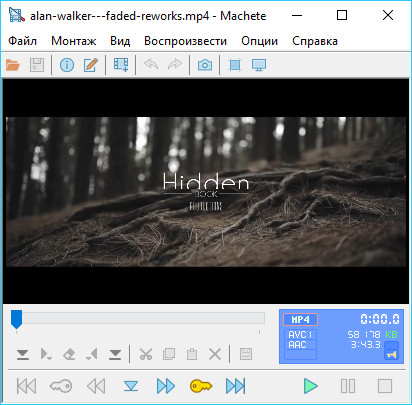
Task: Click the KB file size unit
Action: (x=391, y=334)
